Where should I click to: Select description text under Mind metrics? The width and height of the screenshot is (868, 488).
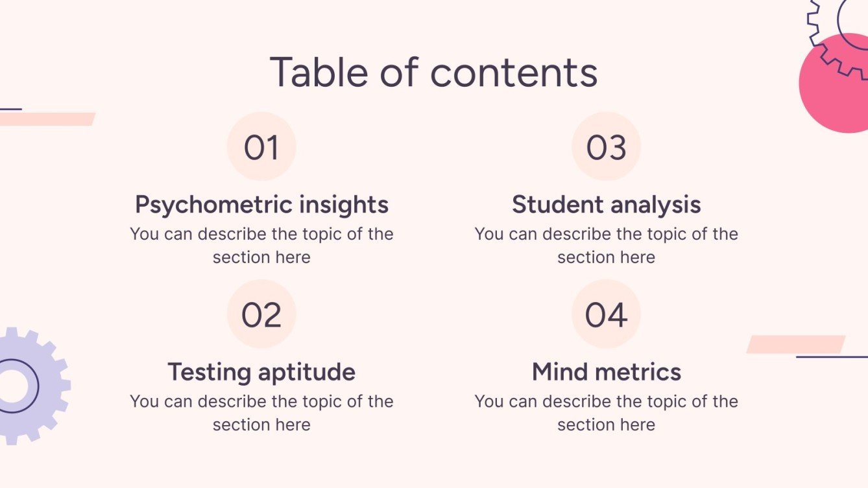click(606, 413)
